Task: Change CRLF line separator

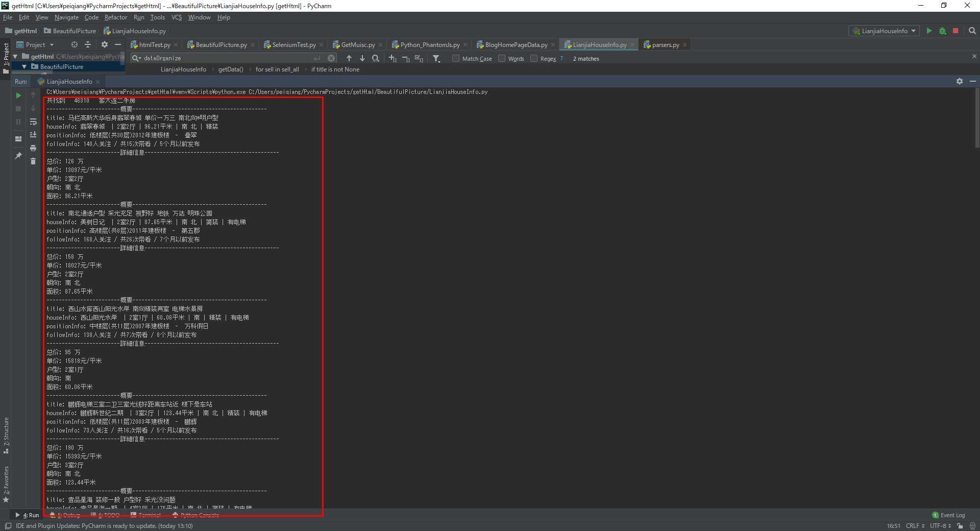Action: point(915,526)
